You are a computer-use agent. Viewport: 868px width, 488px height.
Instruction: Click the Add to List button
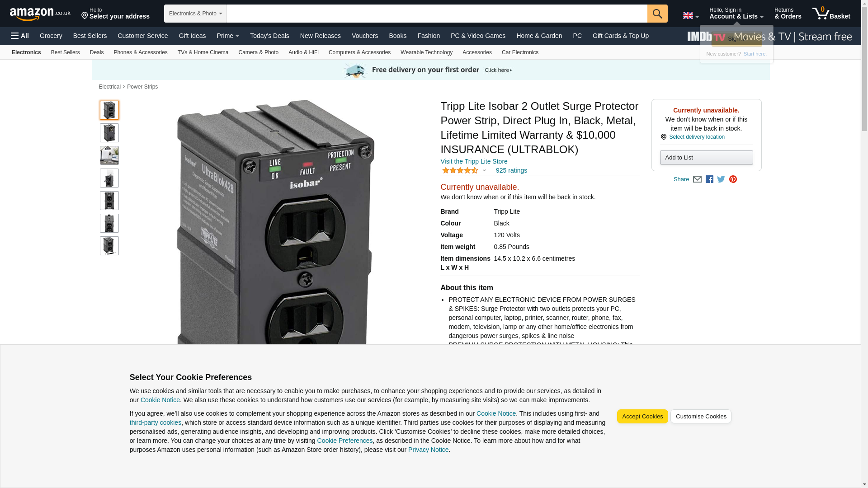point(706,158)
